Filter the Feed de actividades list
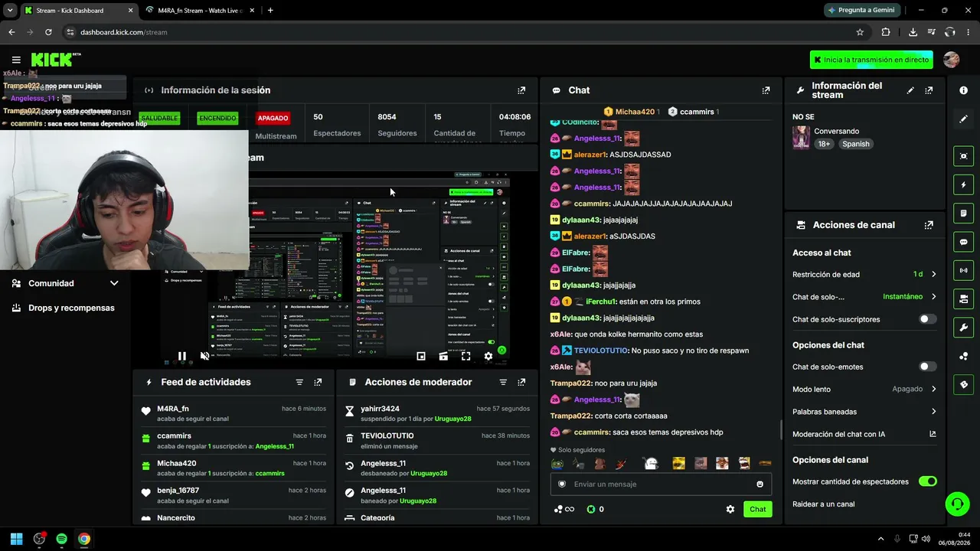 coord(299,382)
